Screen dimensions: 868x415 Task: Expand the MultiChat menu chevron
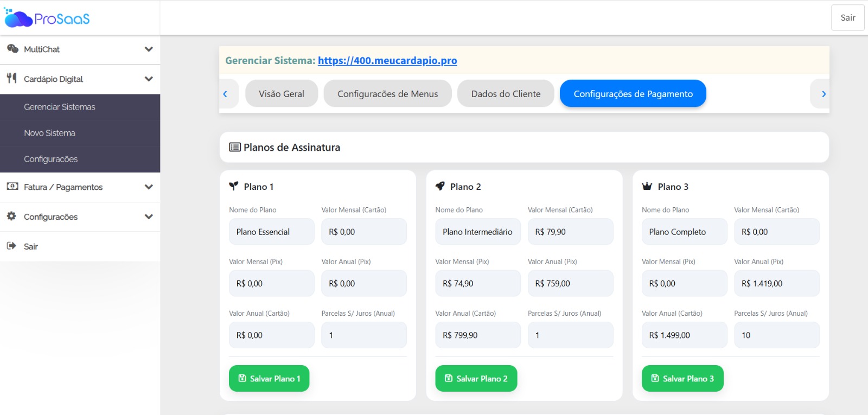click(149, 49)
